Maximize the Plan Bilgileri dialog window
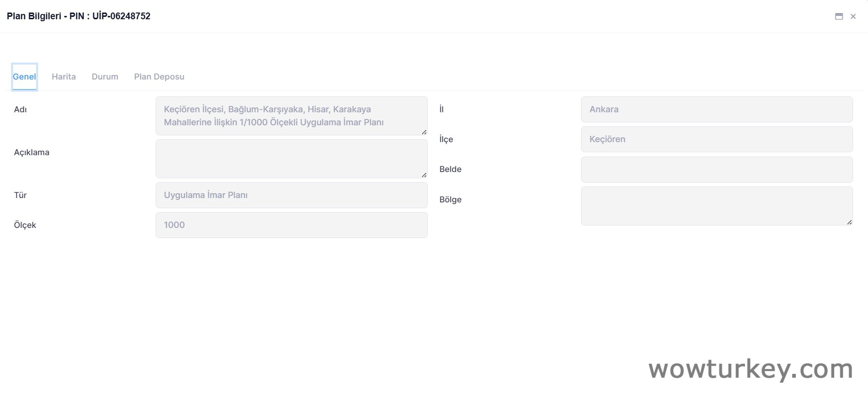 839,16
